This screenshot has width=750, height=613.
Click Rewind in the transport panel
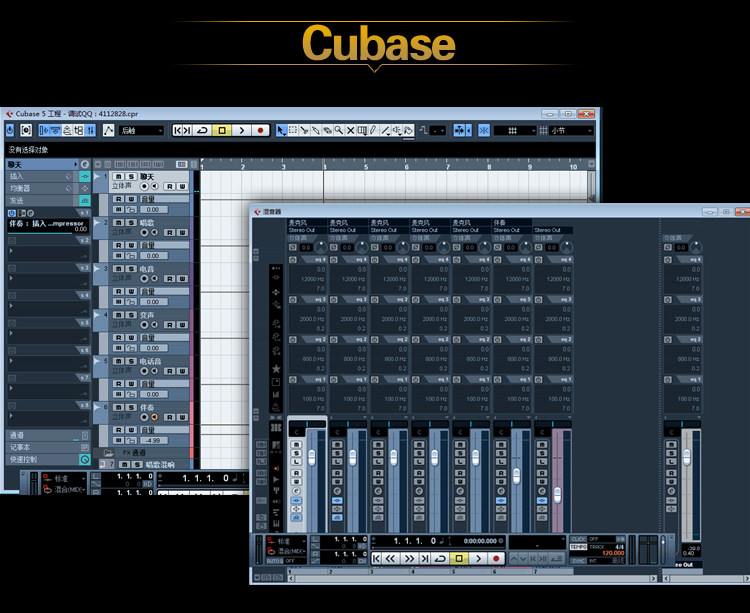point(390,558)
